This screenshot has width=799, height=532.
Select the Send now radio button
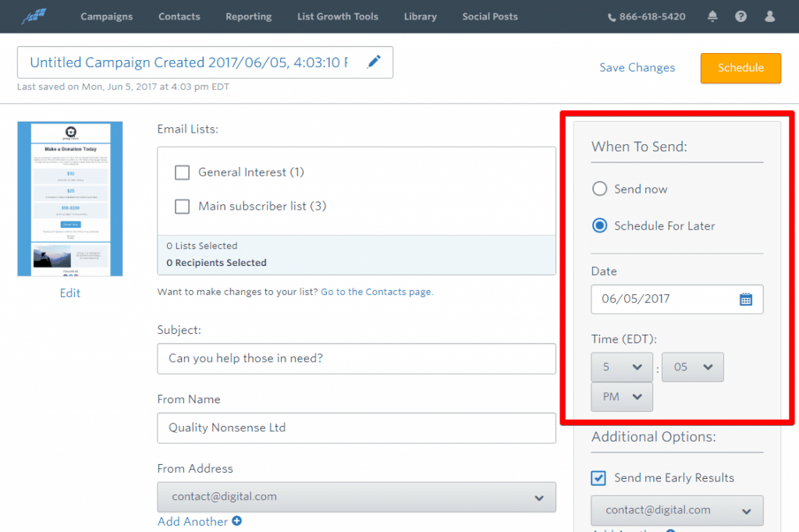pos(600,189)
